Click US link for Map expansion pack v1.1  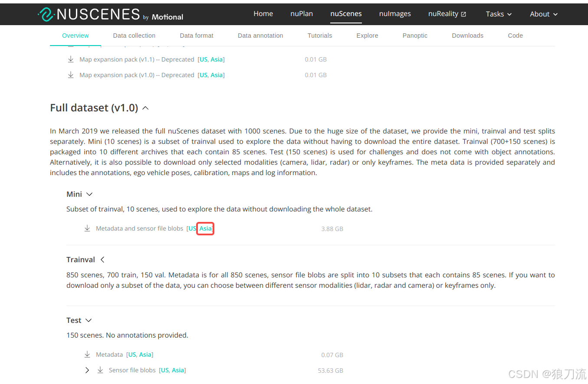(204, 59)
